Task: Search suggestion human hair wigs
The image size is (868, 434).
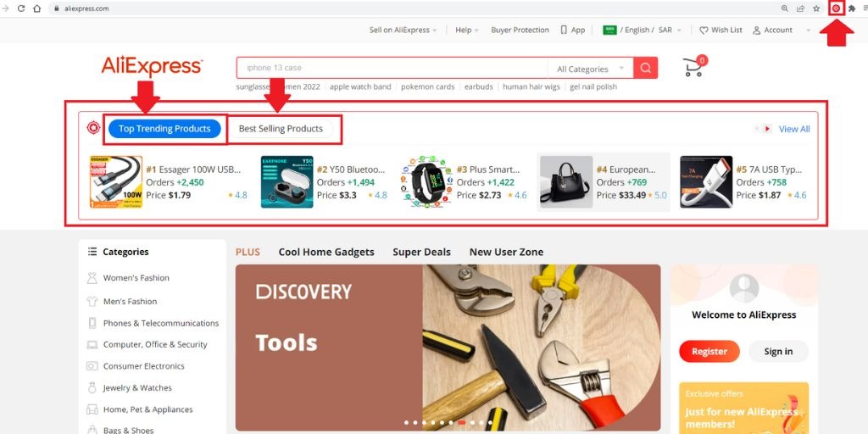Action: [x=531, y=86]
